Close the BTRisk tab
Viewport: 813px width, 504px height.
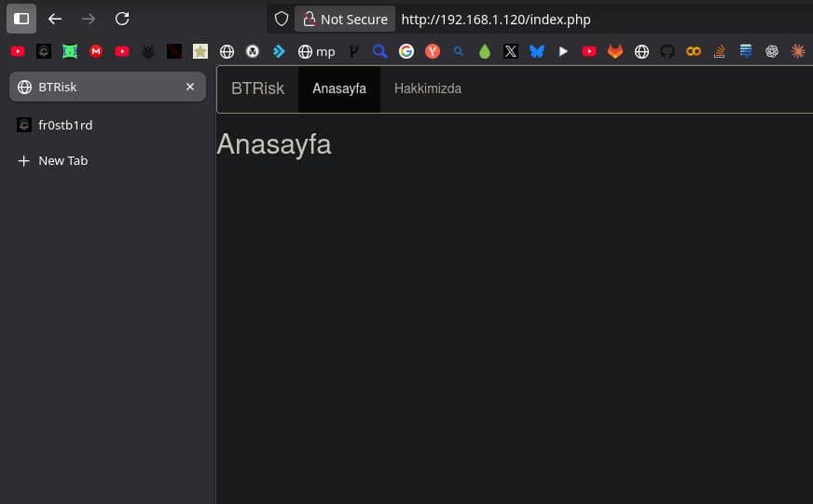click(190, 87)
